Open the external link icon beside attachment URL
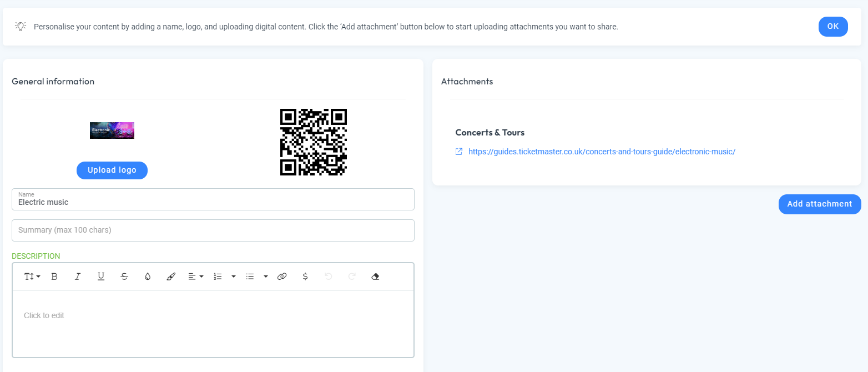868x372 pixels. coord(458,151)
